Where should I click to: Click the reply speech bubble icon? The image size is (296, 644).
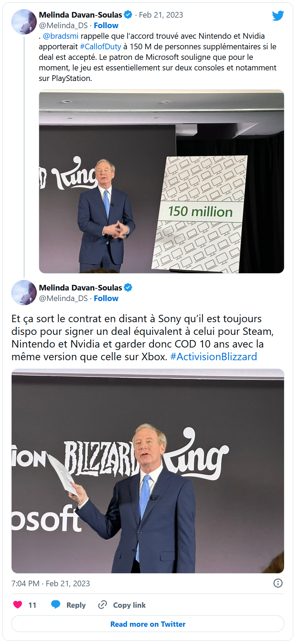(56, 605)
